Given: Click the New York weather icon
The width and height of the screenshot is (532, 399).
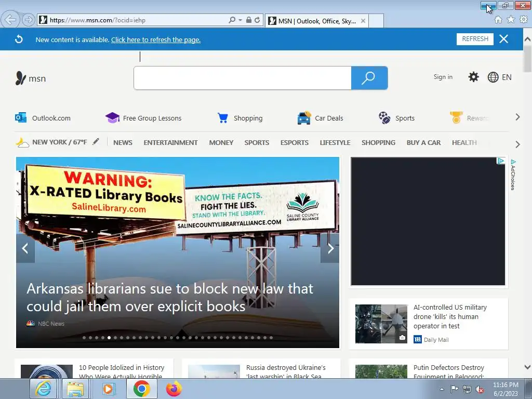Looking at the screenshot, I should click(22, 142).
